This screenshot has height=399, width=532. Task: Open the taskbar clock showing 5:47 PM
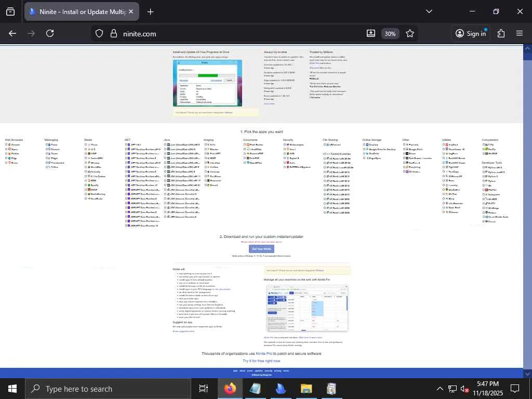pos(487,389)
